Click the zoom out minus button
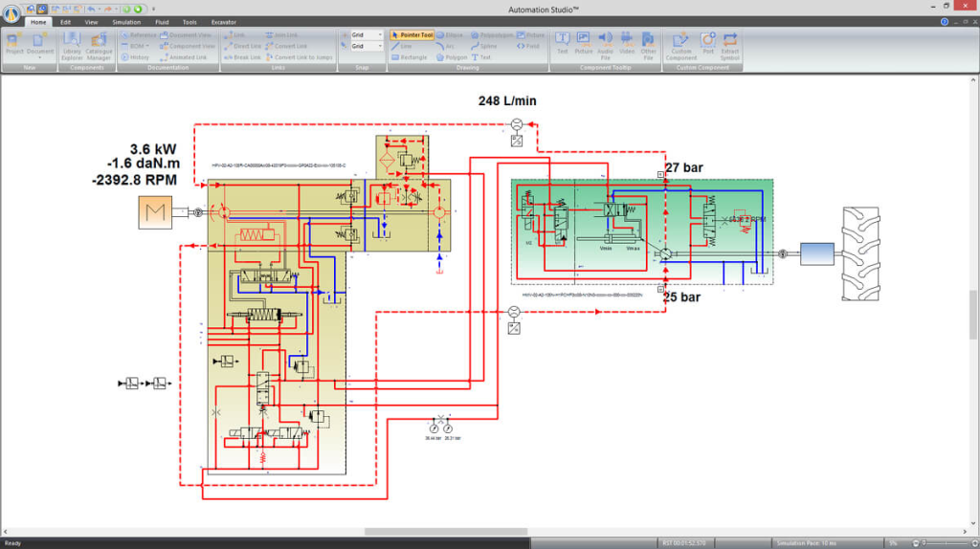Viewport: 980px width, 549px height. [916, 543]
